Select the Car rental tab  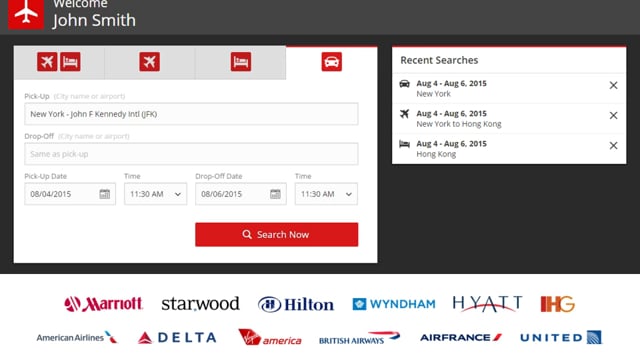tap(331, 62)
